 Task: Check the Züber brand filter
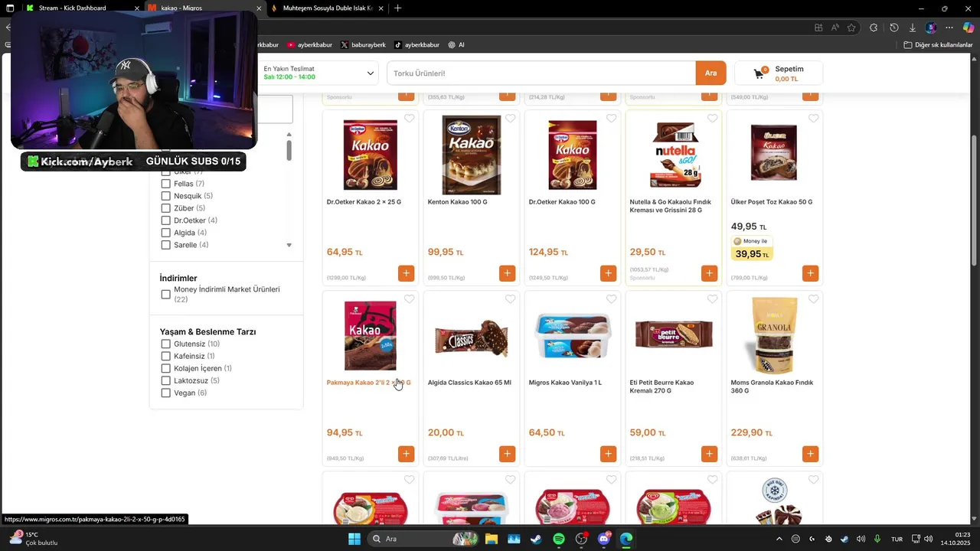coord(165,208)
